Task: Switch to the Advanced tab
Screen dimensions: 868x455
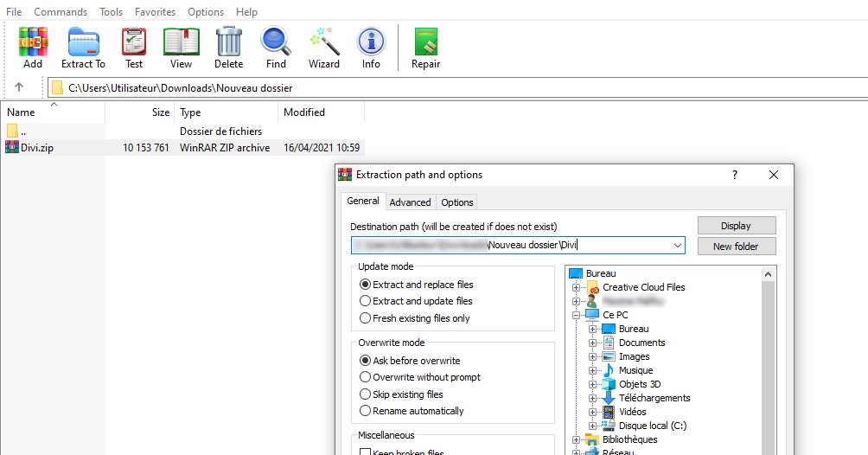Action: 410,202
